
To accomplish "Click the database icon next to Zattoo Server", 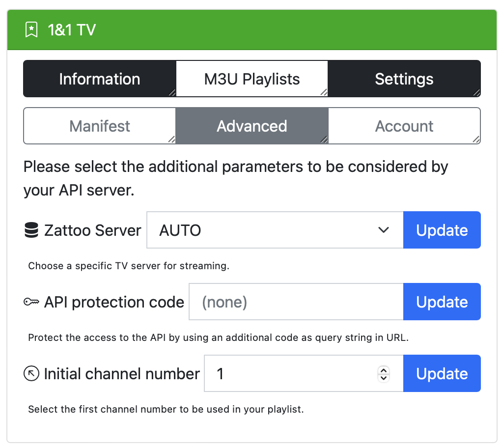I will tap(31, 230).
